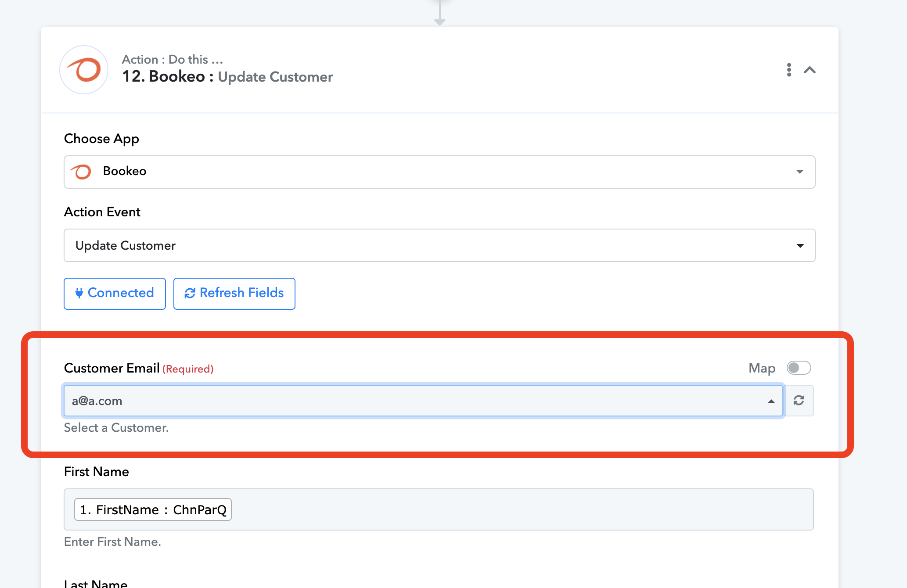Click the 'Choose App' label
This screenshot has width=907, height=588.
click(101, 139)
